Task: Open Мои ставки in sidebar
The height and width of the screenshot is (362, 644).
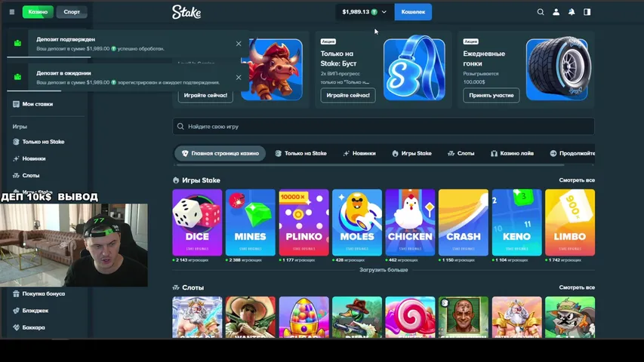Action: (x=38, y=104)
